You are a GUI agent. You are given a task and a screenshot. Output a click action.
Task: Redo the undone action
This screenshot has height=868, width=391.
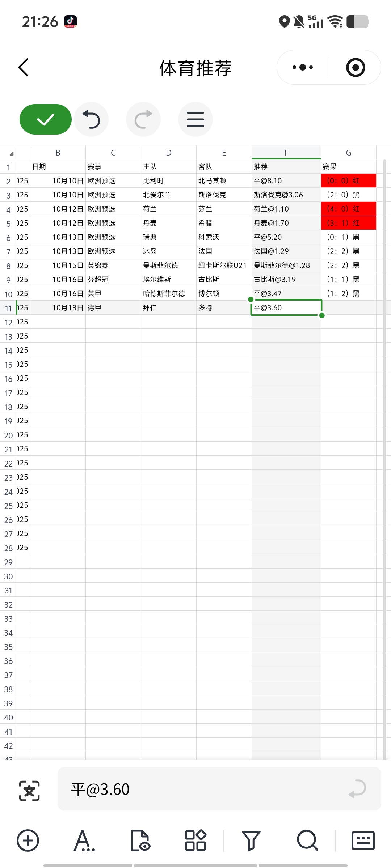coord(143,119)
